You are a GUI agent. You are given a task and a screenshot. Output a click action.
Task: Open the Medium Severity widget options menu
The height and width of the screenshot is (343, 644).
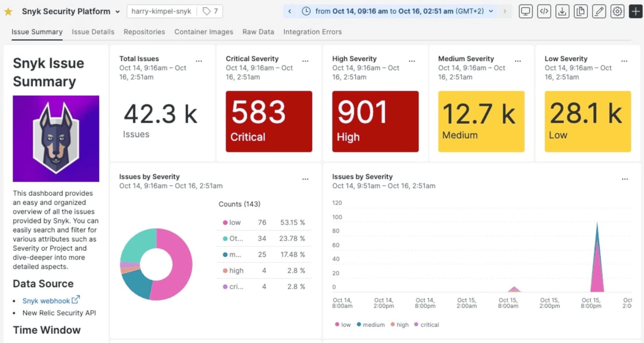tap(518, 61)
